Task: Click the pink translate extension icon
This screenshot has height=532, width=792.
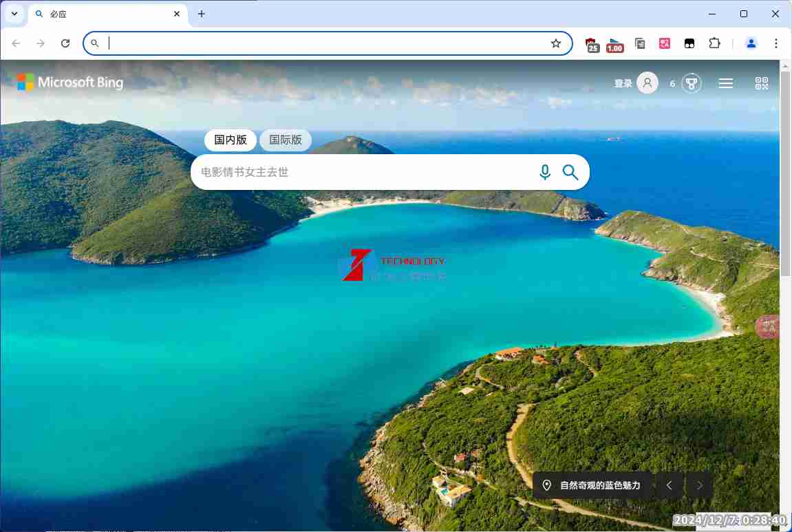Action: pos(665,43)
